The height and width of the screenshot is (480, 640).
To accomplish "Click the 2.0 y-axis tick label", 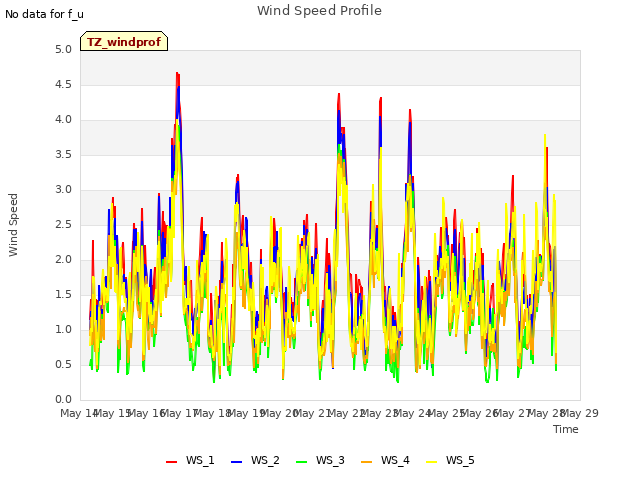I will click(x=63, y=260).
